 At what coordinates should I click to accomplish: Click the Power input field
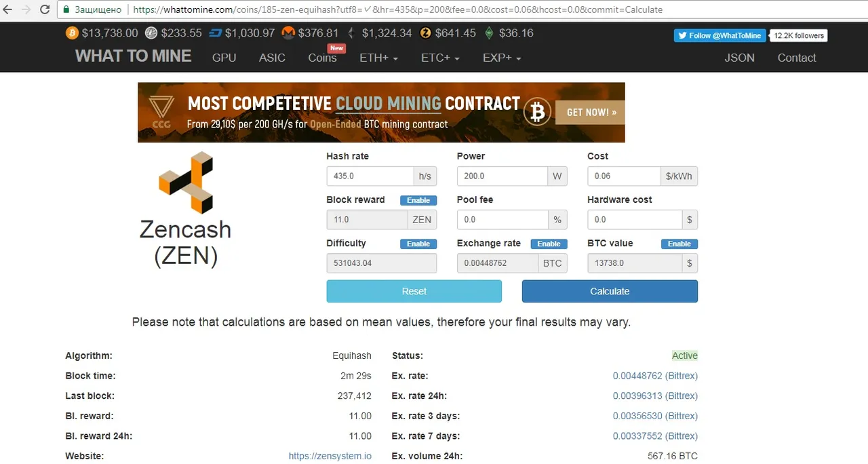click(502, 176)
